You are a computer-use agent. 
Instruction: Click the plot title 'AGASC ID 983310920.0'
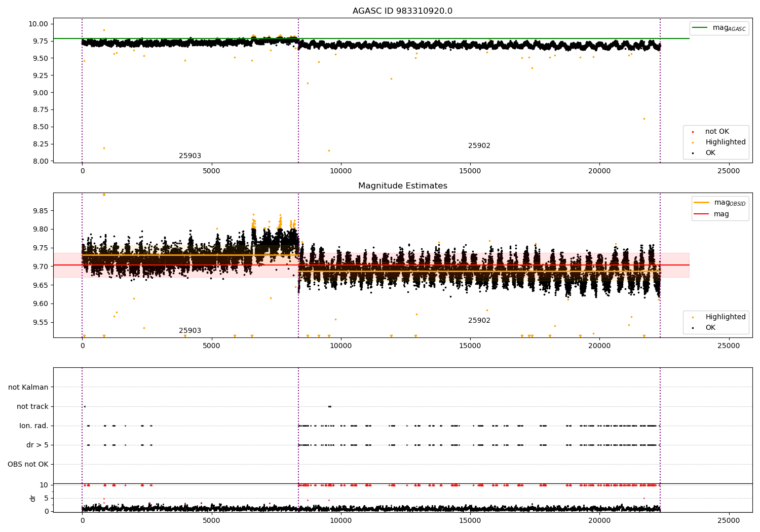(x=402, y=11)
